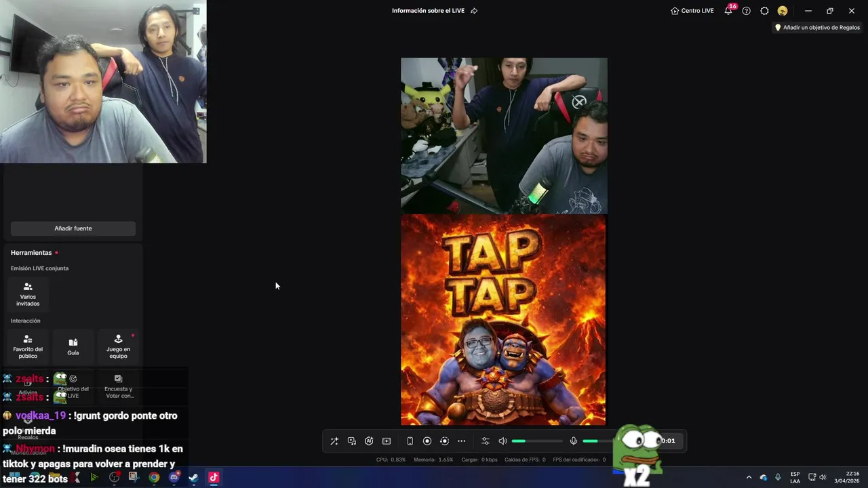Viewport: 868px width, 488px height.
Task: Open the settings gear icon
Action: tap(764, 11)
